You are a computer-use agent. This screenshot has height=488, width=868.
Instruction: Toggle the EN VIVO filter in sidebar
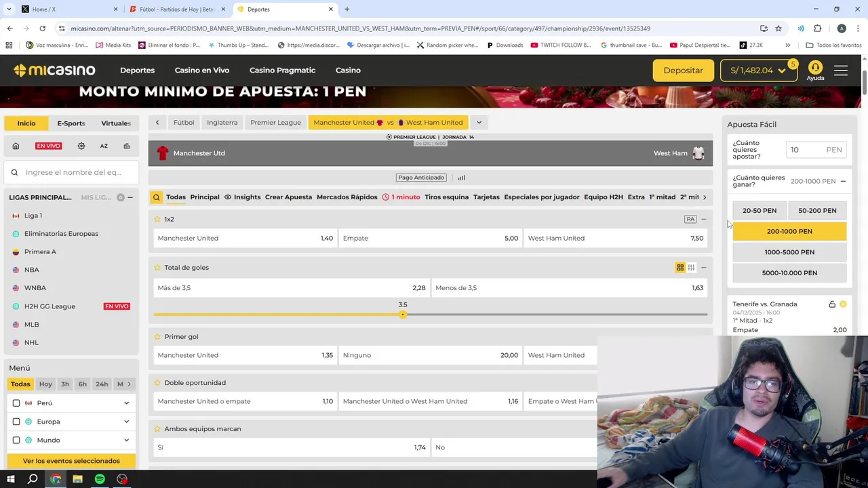point(48,146)
